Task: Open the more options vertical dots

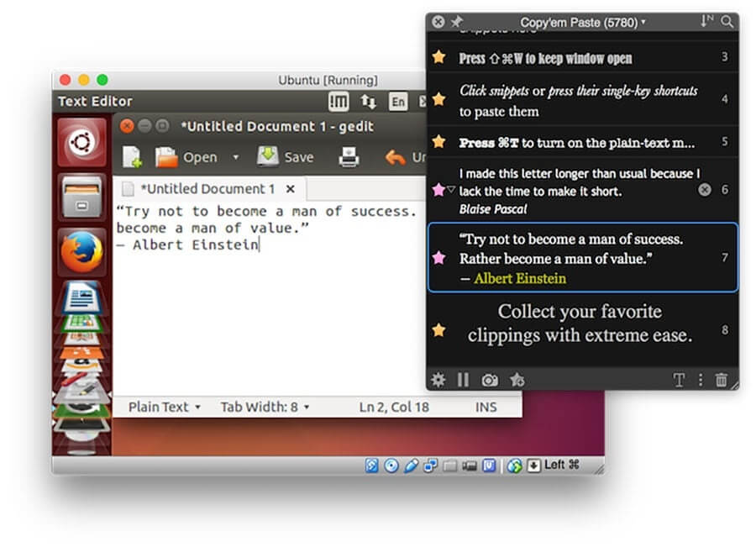Action: 701,380
